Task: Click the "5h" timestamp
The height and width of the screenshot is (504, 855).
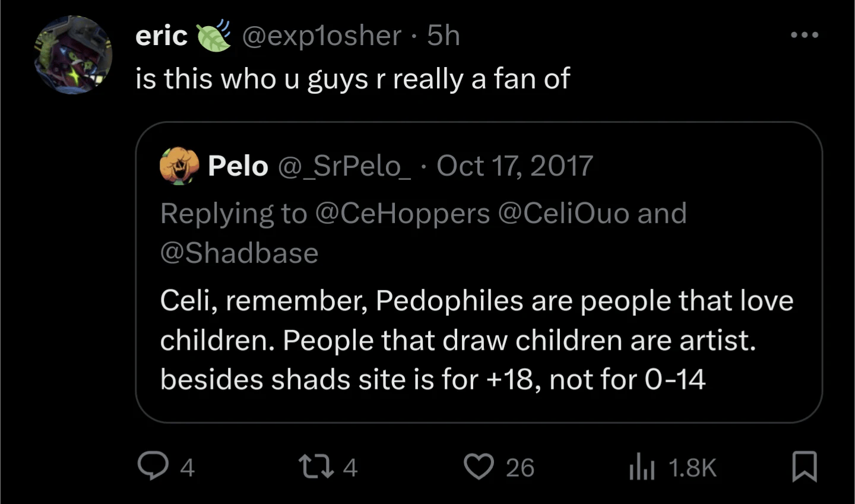Action: pyautogui.click(x=444, y=36)
